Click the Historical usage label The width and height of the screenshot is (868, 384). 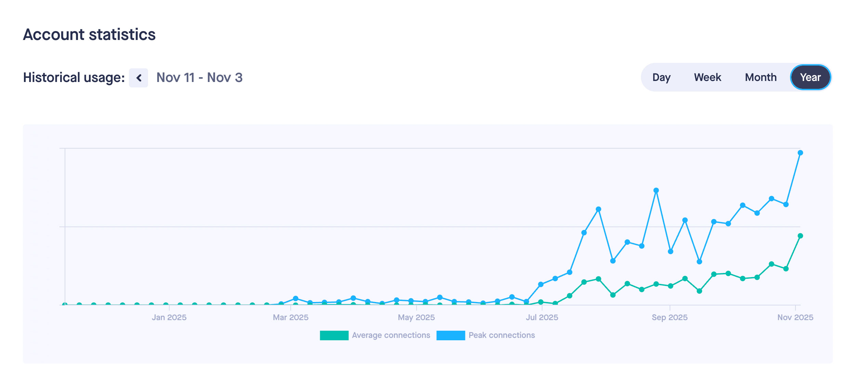(74, 78)
